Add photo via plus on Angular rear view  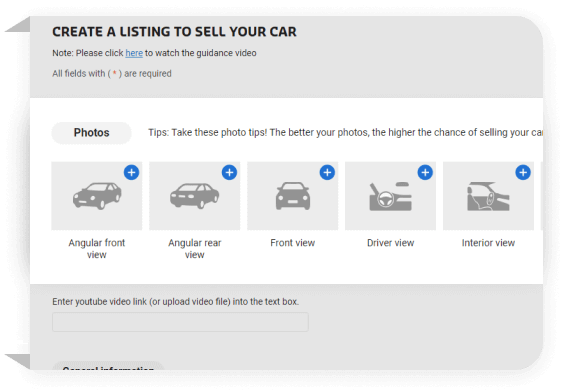(x=229, y=173)
